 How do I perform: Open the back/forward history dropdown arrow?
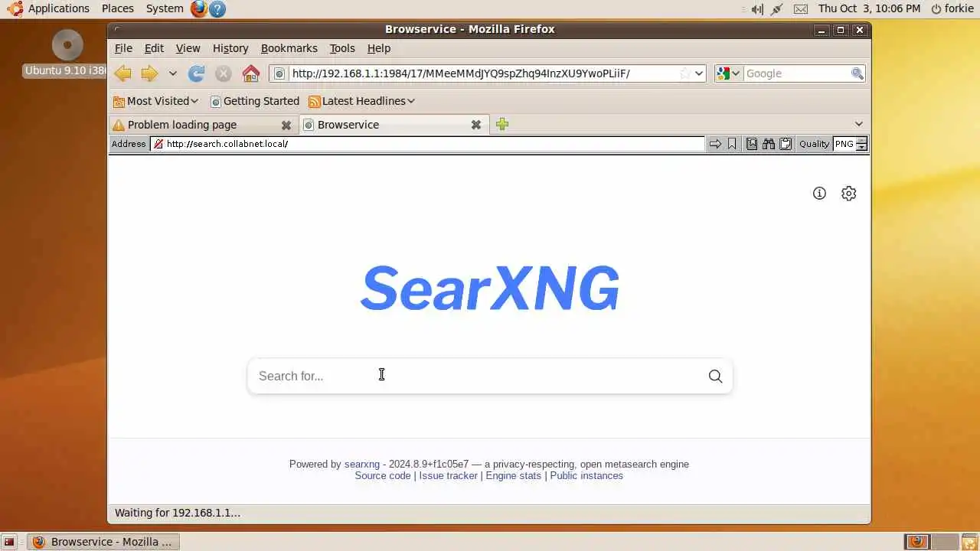pos(173,73)
